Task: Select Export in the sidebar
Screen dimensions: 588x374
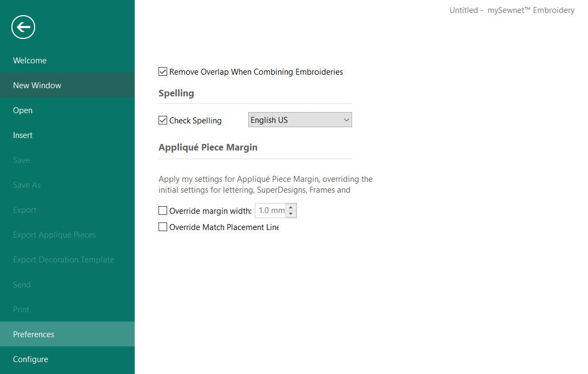Action: point(25,210)
